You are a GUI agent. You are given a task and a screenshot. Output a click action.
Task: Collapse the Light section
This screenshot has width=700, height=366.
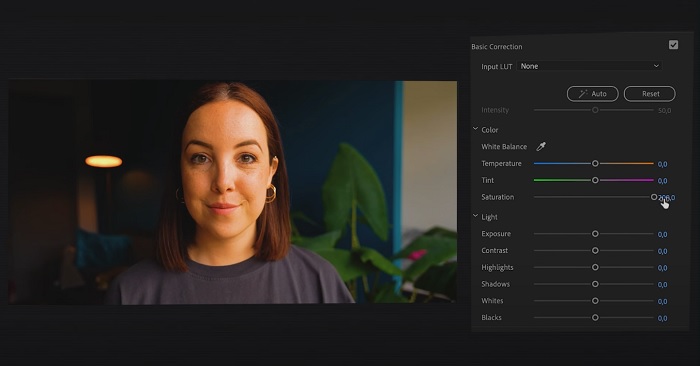[475, 216]
